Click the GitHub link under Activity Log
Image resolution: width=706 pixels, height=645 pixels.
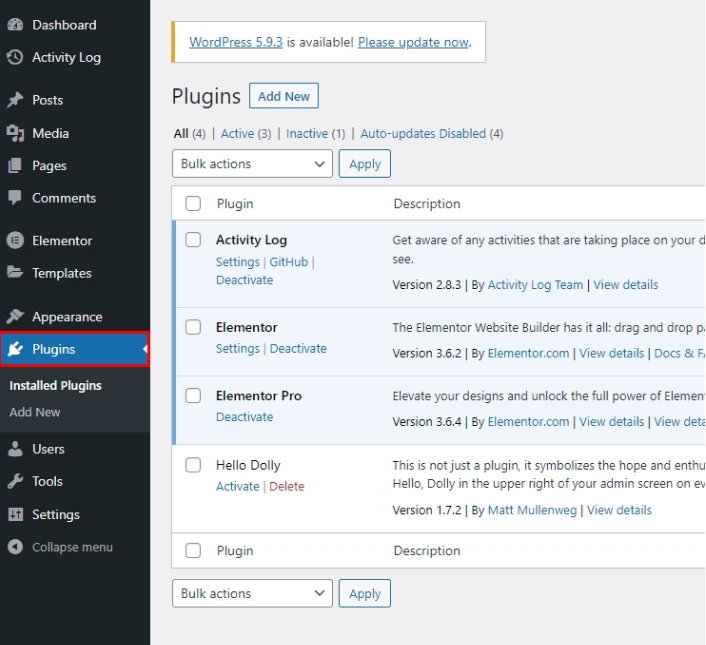point(289,262)
